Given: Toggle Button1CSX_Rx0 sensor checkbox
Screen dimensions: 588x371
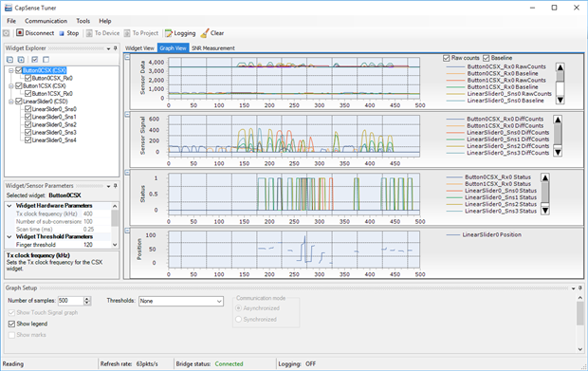Looking at the screenshot, I should (x=28, y=93).
